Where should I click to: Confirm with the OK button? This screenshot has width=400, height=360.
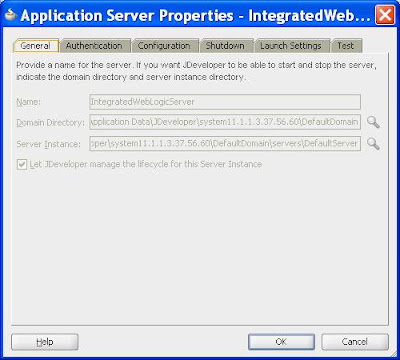[281, 342]
